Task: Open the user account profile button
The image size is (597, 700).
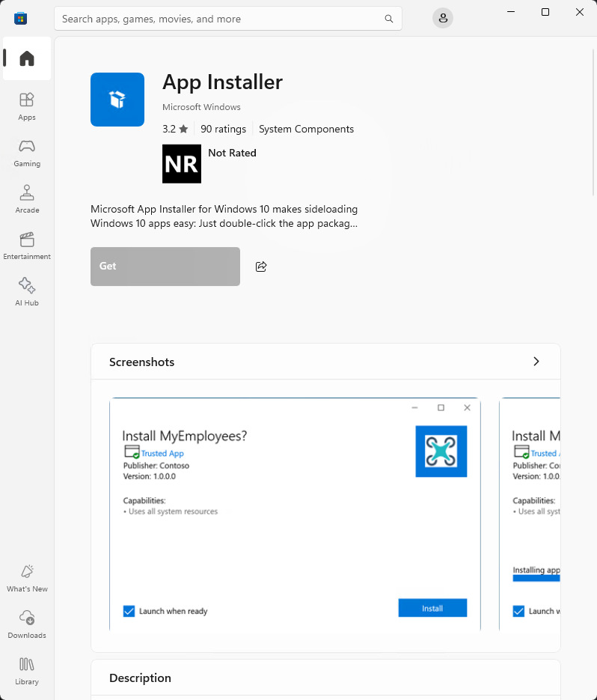Action: (443, 18)
